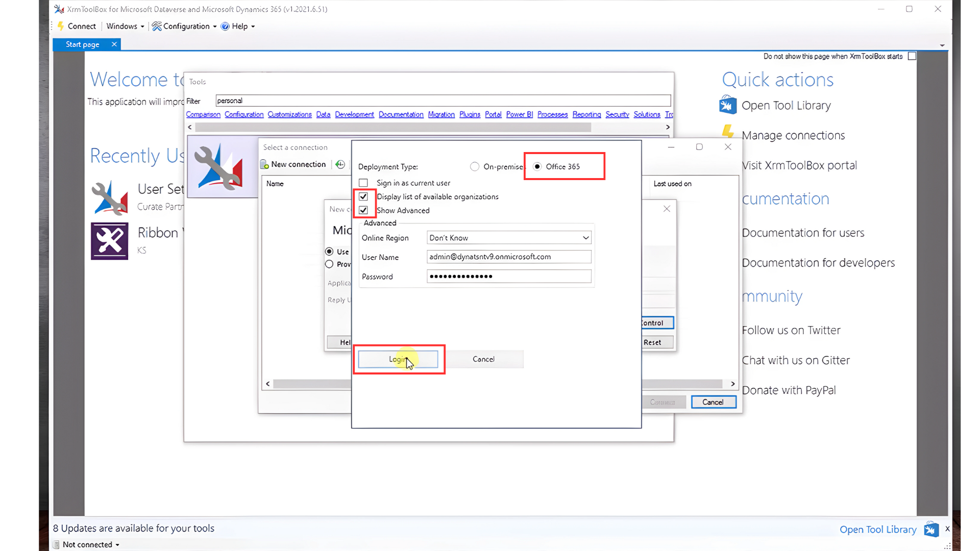Click the Connect lightning icon in toolbar

click(61, 26)
